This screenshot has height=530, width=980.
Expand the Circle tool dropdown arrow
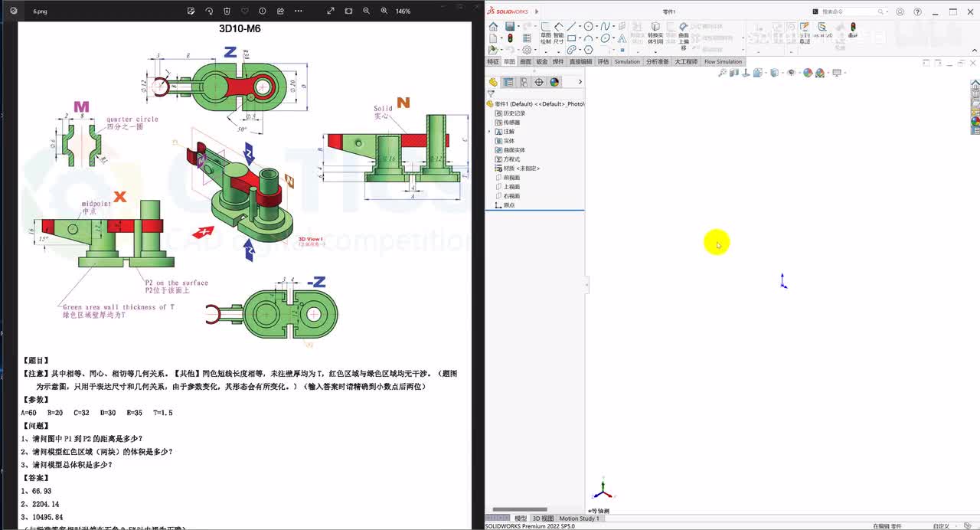pos(596,26)
